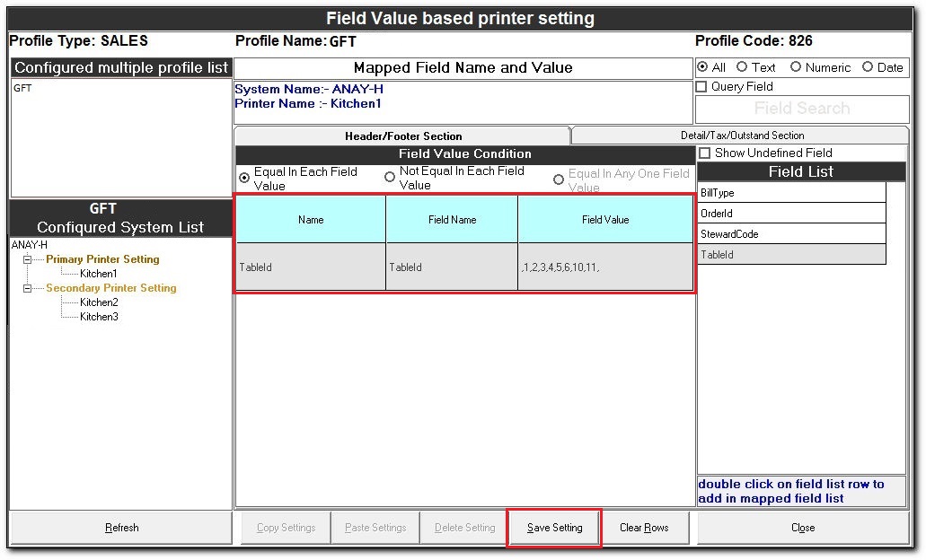Enable the Query Field checkbox
Viewport: 926px width, 560px height.
tap(702, 87)
